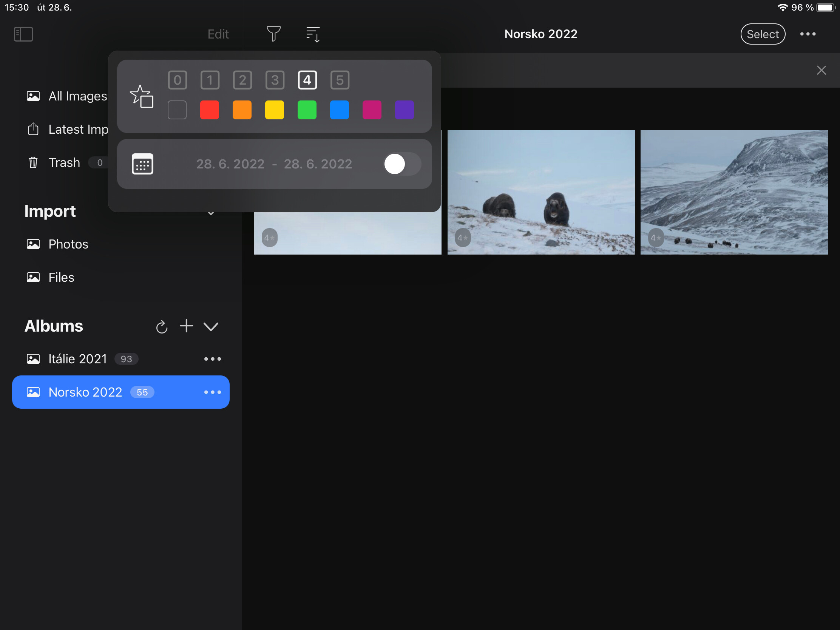Import from Photos
This screenshot has height=630, width=840.
[x=121, y=244]
